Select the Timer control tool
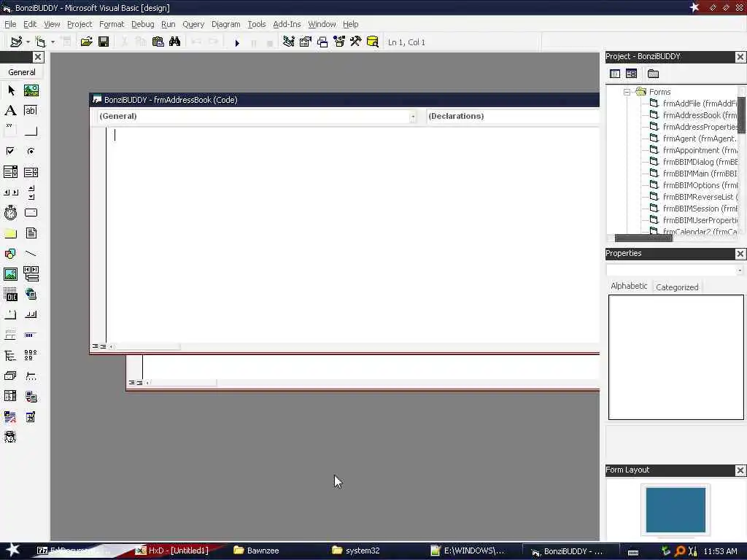747x560 pixels. click(10, 213)
